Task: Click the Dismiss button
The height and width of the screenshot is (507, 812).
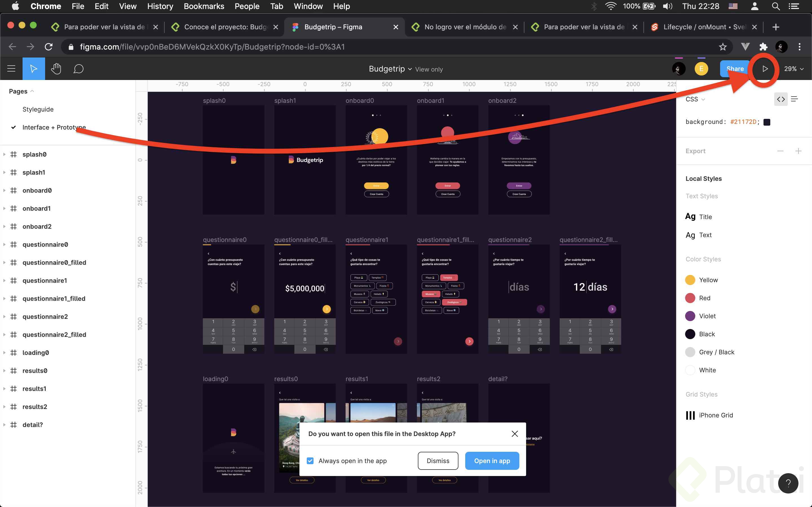Action: [438, 461]
